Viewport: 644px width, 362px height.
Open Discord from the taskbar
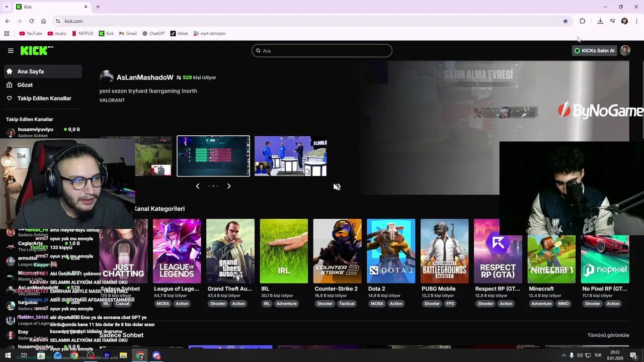pyautogui.click(x=156, y=355)
